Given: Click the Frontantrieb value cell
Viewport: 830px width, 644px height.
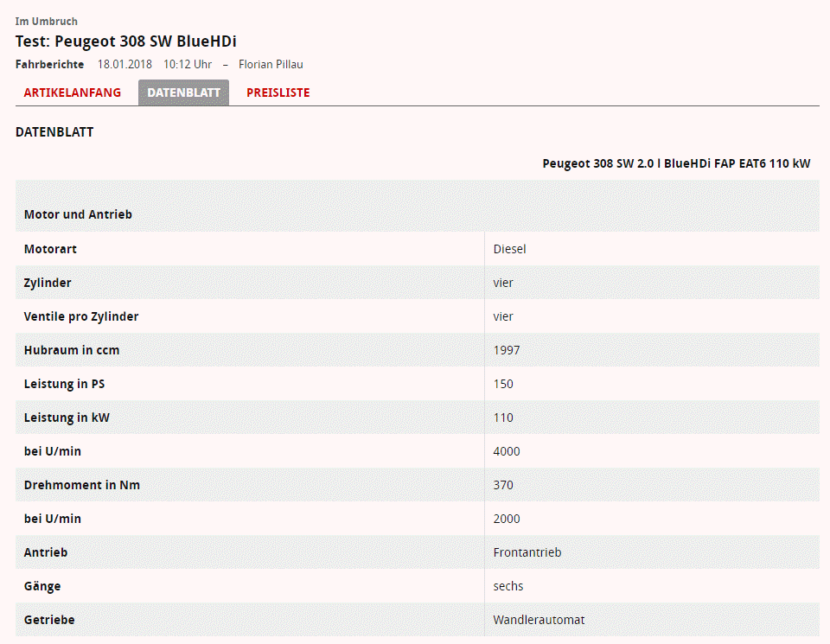Looking at the screenshot, I should click(x=527, y=552).
